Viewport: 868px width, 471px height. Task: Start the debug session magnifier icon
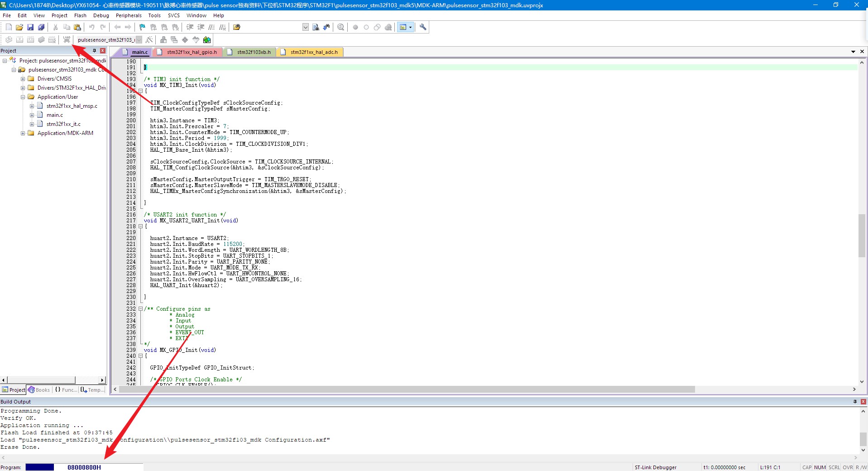pyautogui.click(x=340, y=27)
